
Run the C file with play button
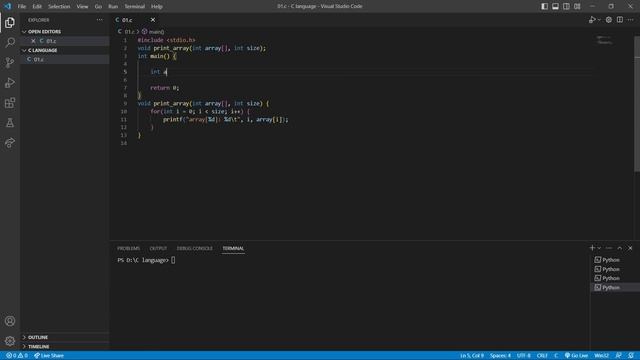[x=592, y=20]
